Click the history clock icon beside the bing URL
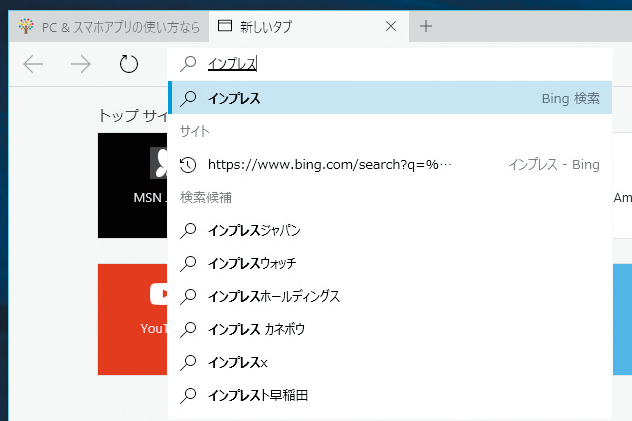This screenshot has height=421, width=632. [x=188, y=164]
